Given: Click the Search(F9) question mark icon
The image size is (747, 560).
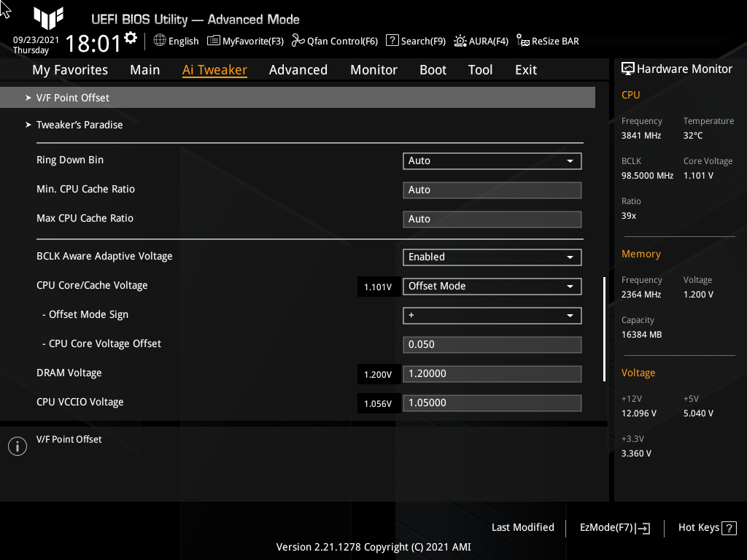Looking at the screenshot, I should click(x=392, y=41).
